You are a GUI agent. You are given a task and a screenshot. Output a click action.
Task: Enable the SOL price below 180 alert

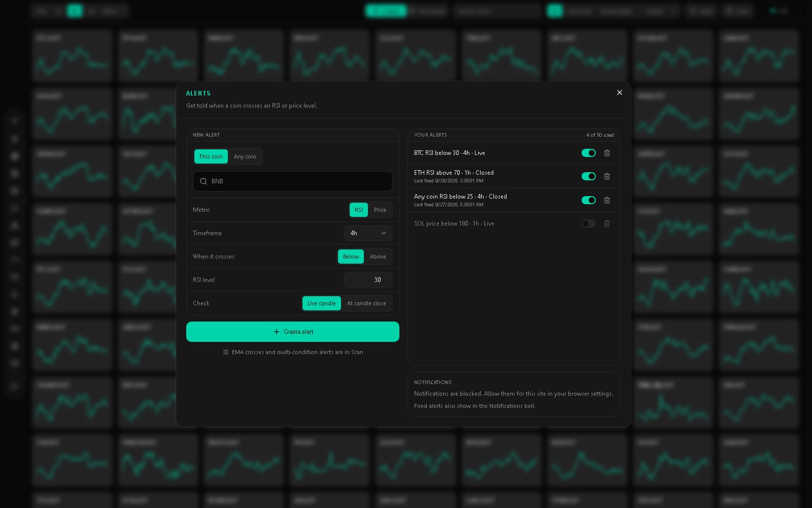[588, 224]
